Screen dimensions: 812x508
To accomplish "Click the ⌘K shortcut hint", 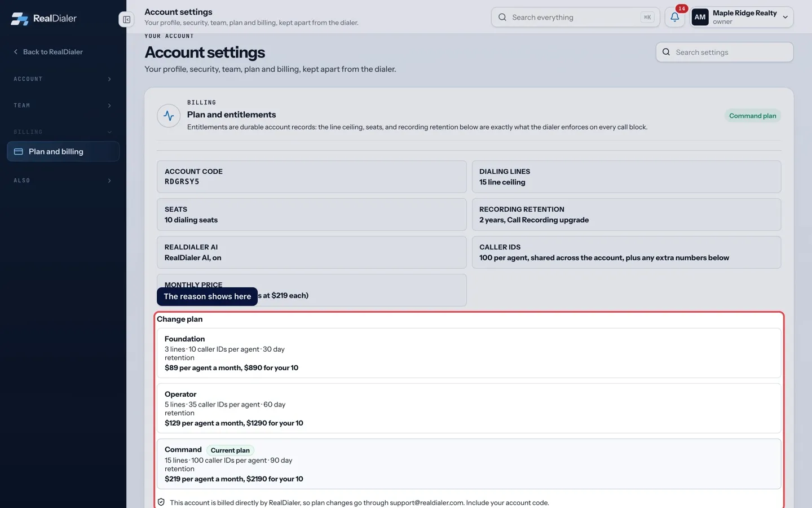I will pyautogui.click(x=647, y=17).
